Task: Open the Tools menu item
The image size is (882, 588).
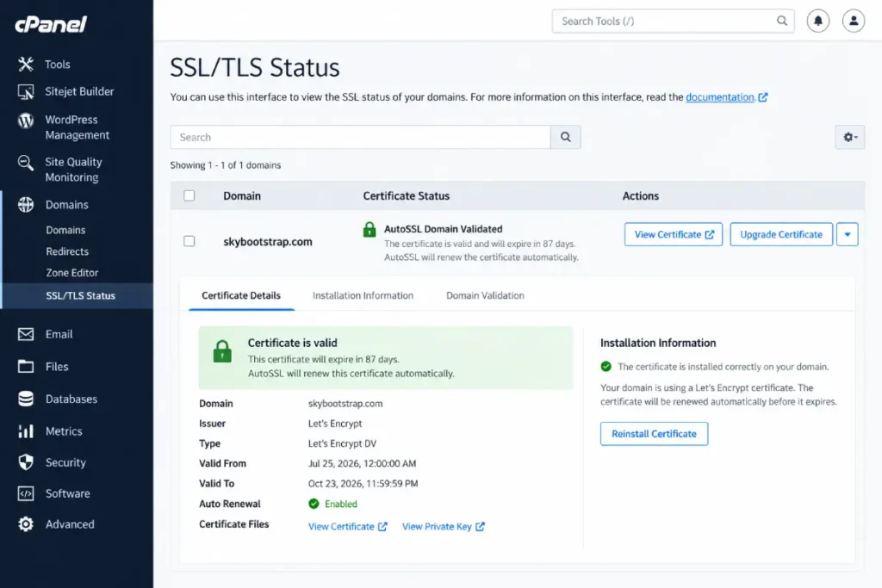Action: 58,65
